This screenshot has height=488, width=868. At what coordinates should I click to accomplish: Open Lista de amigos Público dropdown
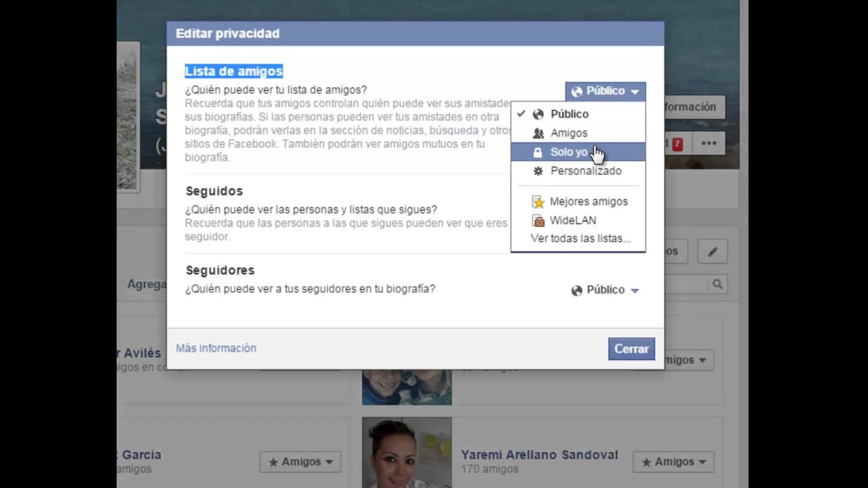pos(605,91)
